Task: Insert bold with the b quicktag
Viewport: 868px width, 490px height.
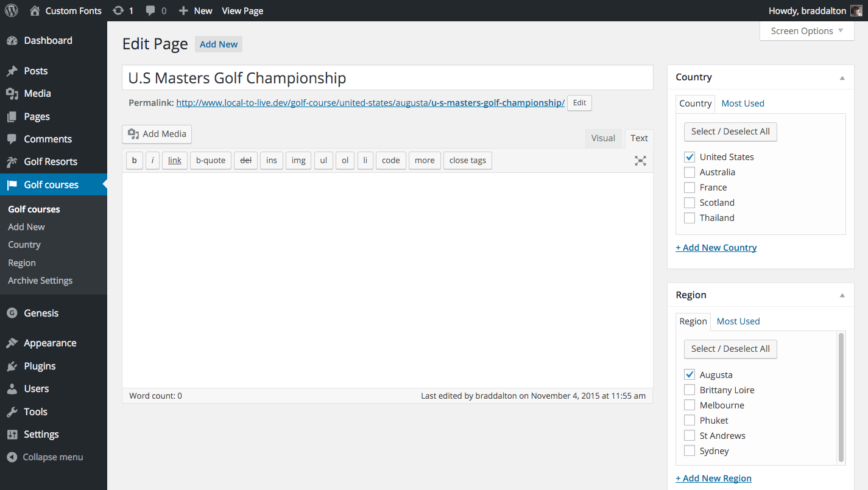Action: point(134,161)
